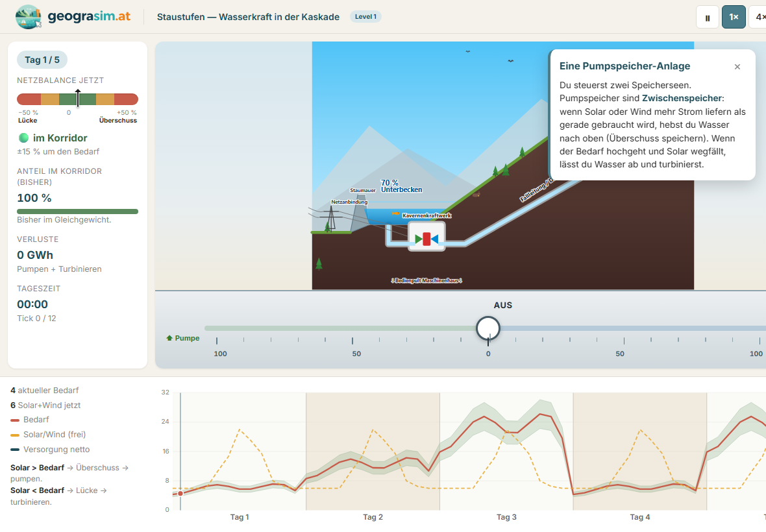The width and height of the screenshot is (766, 532).
Task: Click the red Bedarf legend marker
Action: [x=15, y=420]
